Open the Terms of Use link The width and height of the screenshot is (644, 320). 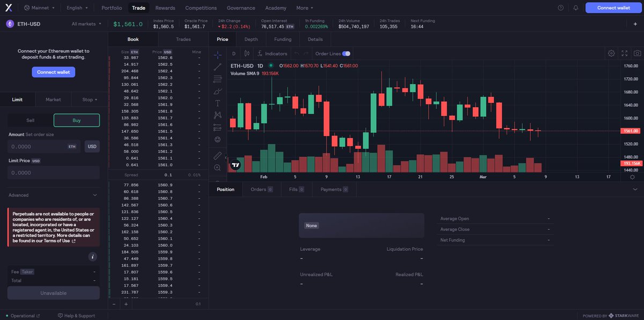coord(60,241)
